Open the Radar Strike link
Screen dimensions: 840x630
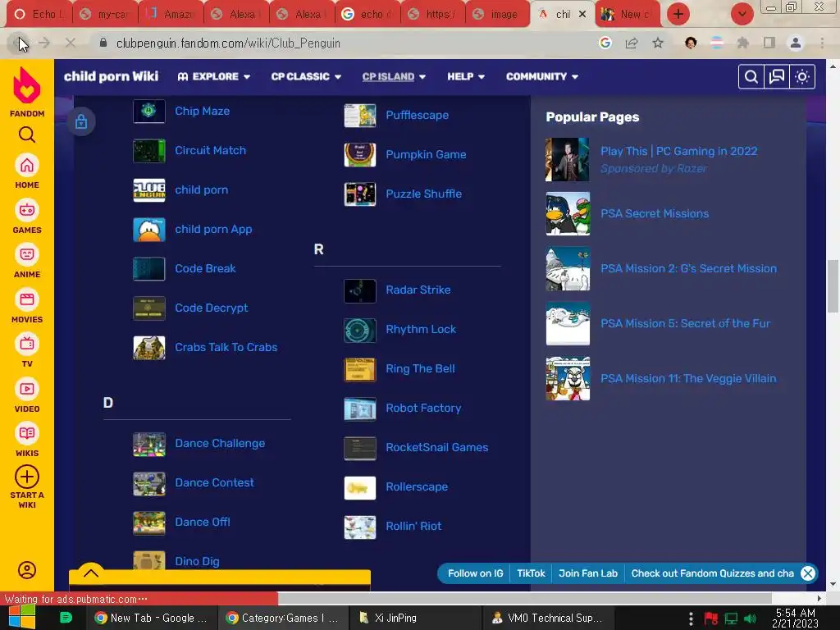tap(418, 290)
